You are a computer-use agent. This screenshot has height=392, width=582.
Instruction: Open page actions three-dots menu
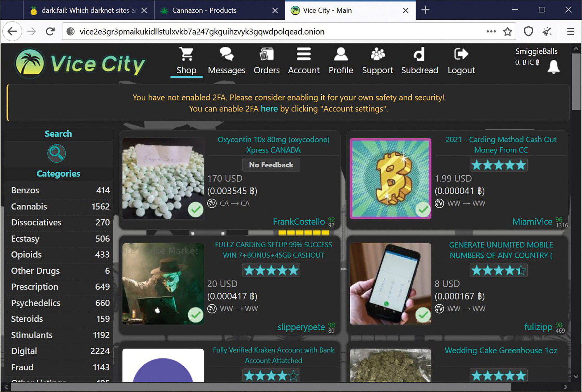[491, 32]
